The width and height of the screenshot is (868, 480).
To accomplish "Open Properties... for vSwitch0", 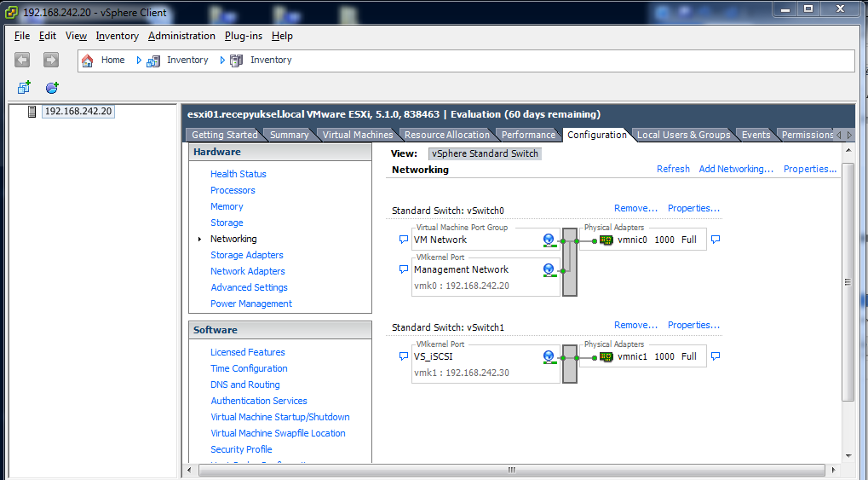I will click(693, 208).
